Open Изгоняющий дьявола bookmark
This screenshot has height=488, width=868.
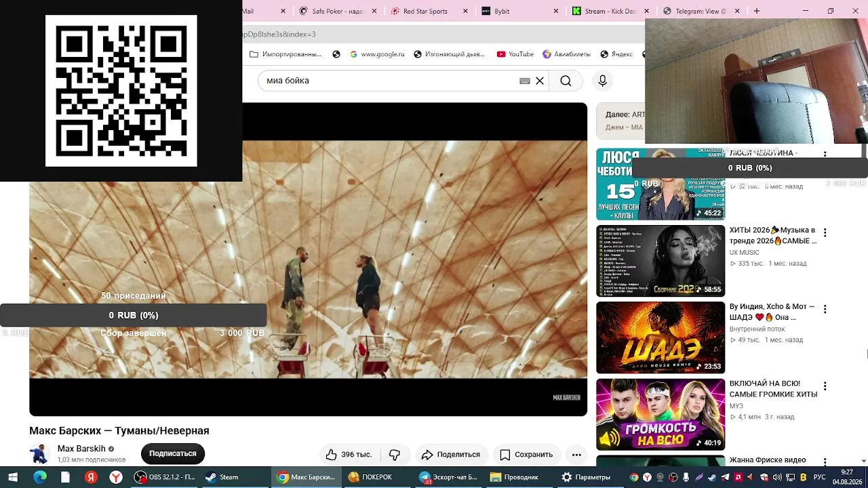(450, 54)
